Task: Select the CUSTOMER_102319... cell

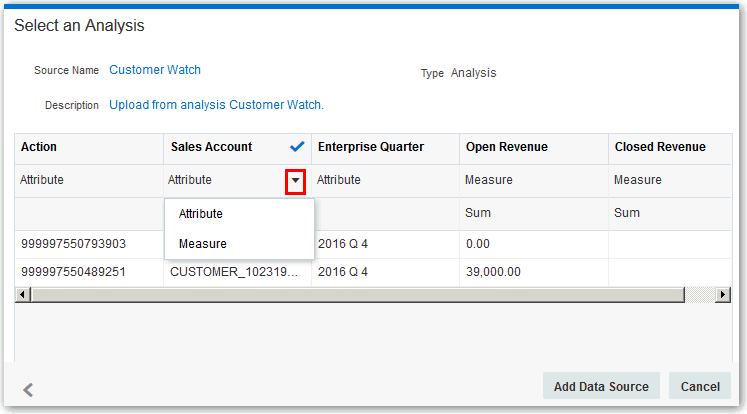Action: (237, 272)
